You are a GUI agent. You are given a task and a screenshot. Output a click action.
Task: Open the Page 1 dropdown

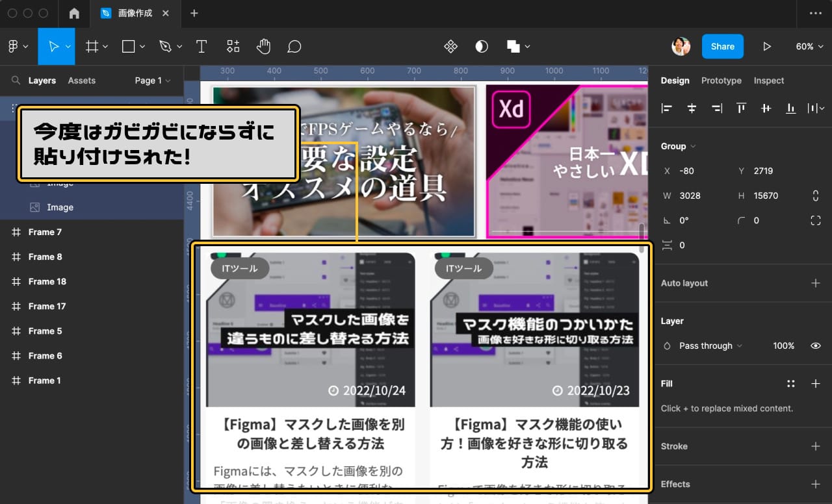[x=153, y=81]
